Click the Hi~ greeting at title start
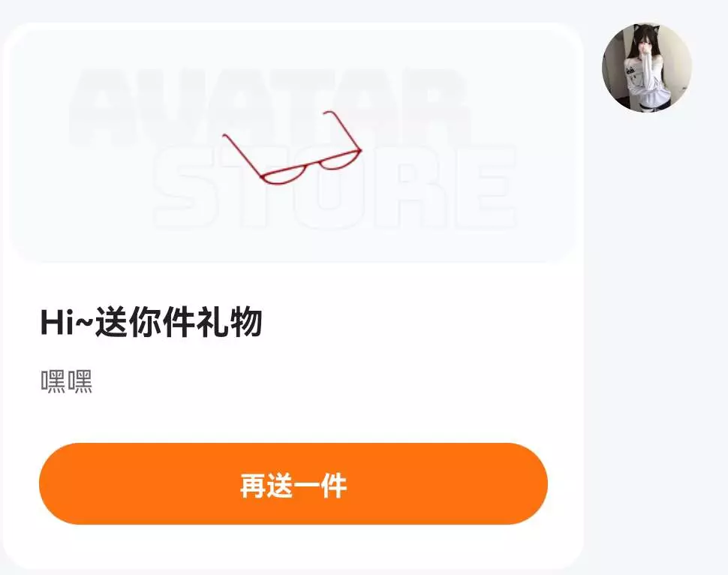728x575 pixels. pyautogui.click(x=66, y=324)
